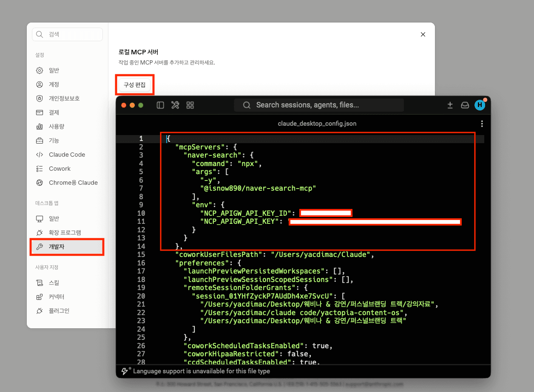Screen dimensions: 534x392
Task: Click "@isnow890/naver-search-mcp" on line 7
Action: (x=258, y=188)
